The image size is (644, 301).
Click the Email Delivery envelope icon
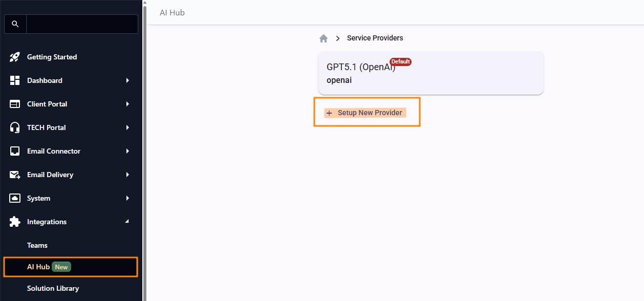(15, 175)
